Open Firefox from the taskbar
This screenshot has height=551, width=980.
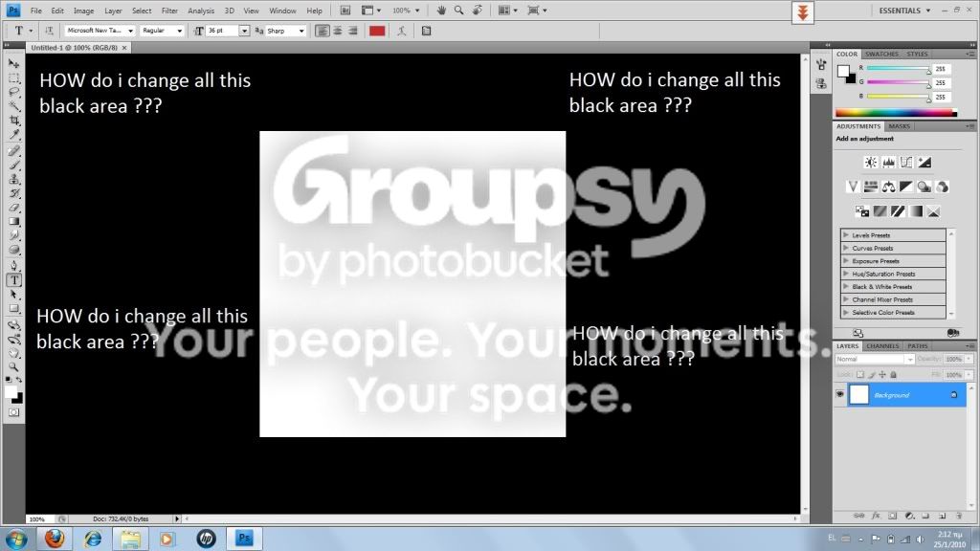[x=55, y=539]
